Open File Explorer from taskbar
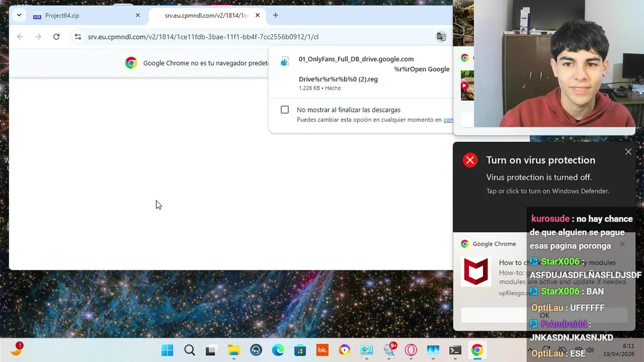Image resolution: width=644 pixels, height=362 pixels. (x=233, y=350)
